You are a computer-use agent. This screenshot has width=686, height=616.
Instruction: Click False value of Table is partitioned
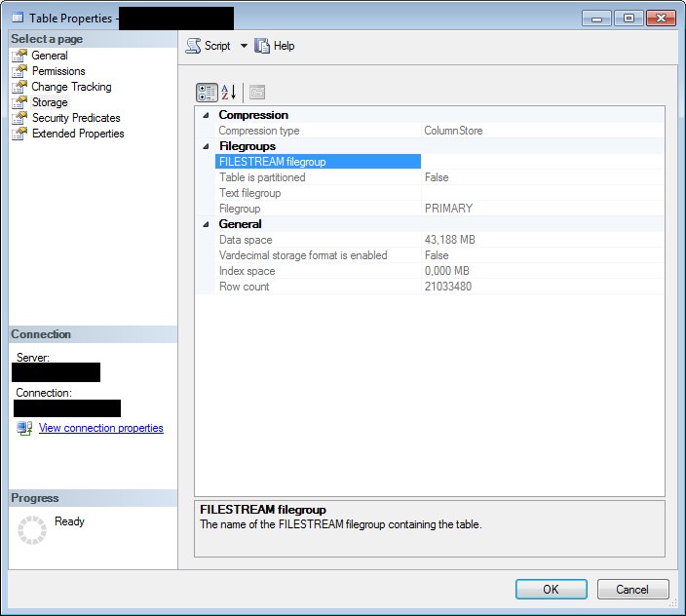click(x=437, y=177)
